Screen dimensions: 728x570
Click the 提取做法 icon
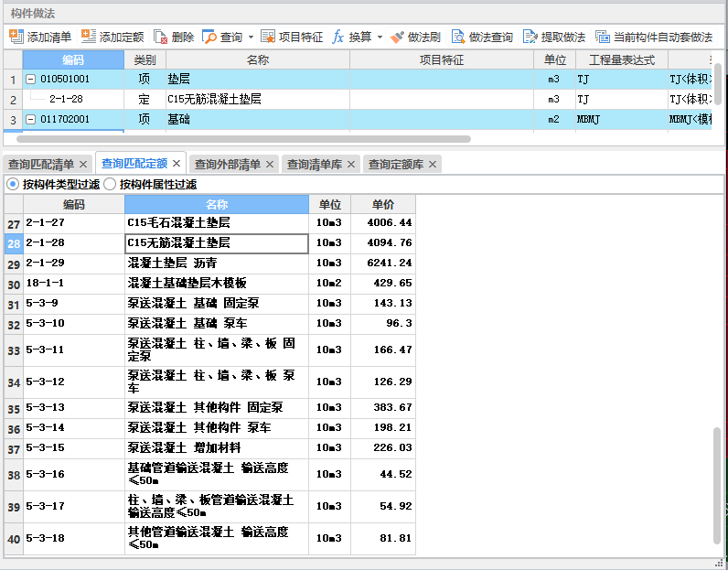pos(530,37)
